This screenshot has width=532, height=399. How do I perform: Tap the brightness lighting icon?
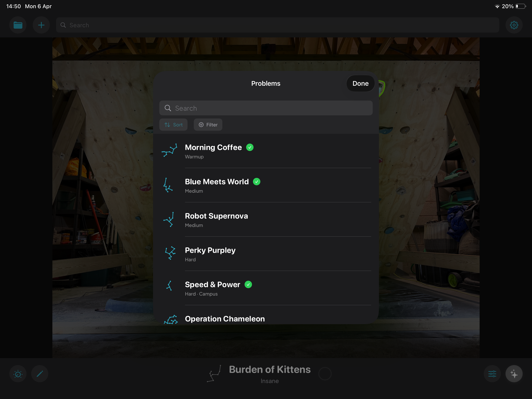tap(18, 374)
